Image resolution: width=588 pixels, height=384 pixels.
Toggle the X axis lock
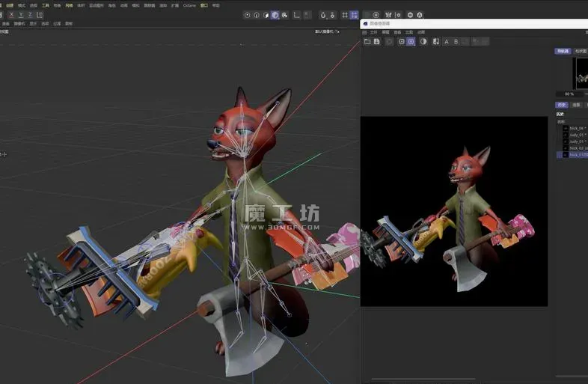click(x=12, y=15)
